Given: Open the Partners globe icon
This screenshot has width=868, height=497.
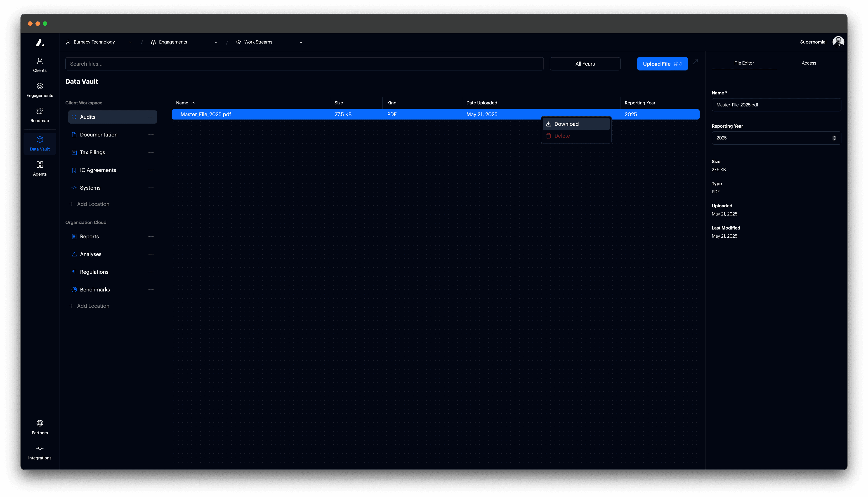Looking at the screenshot, I should [40, 423].
